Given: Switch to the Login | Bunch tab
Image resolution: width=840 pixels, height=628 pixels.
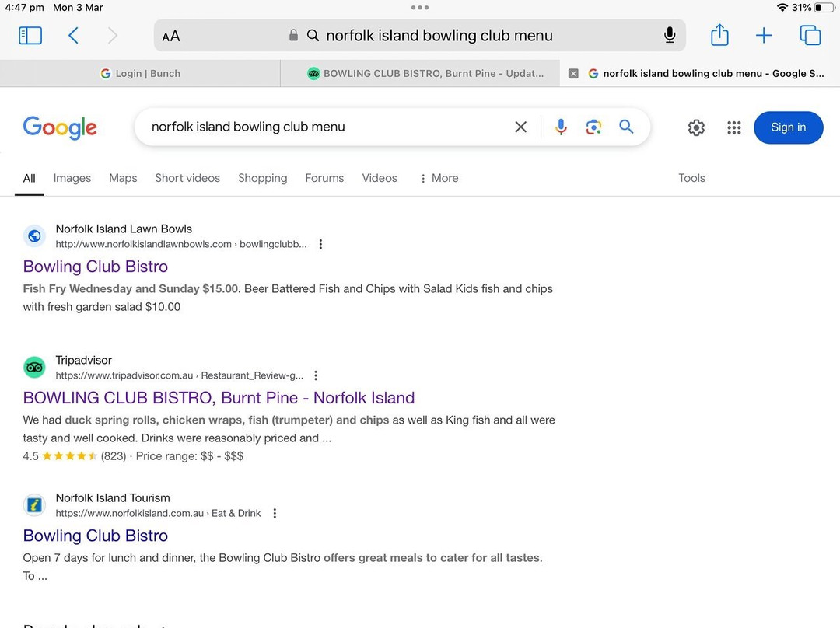Looking at the screenshot, I should tap(140, 73).
